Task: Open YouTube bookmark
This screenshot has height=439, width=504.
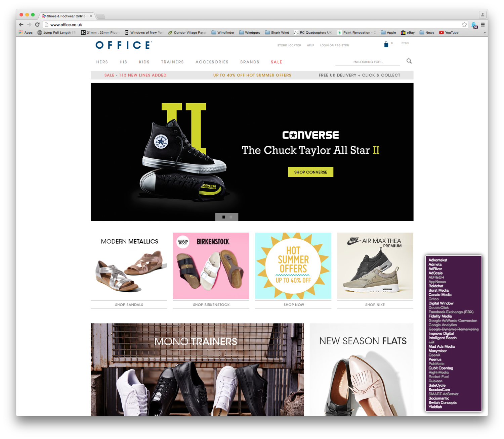Action: coord(449,33)
